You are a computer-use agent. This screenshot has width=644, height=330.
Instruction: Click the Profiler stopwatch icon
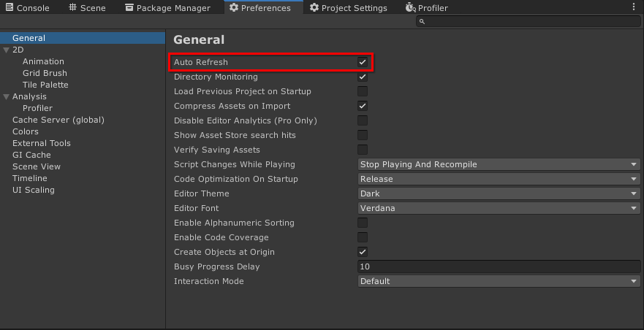410,7
